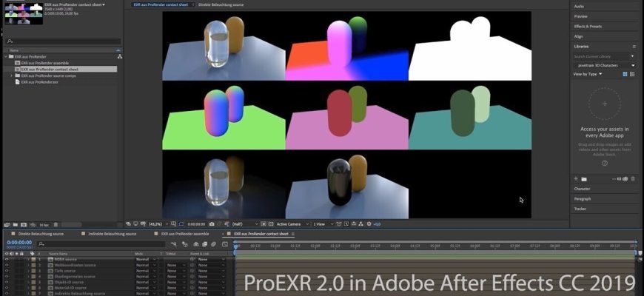Hide the RGBA source layer
This screenshot has width=644, height=296.
(7, 260)
